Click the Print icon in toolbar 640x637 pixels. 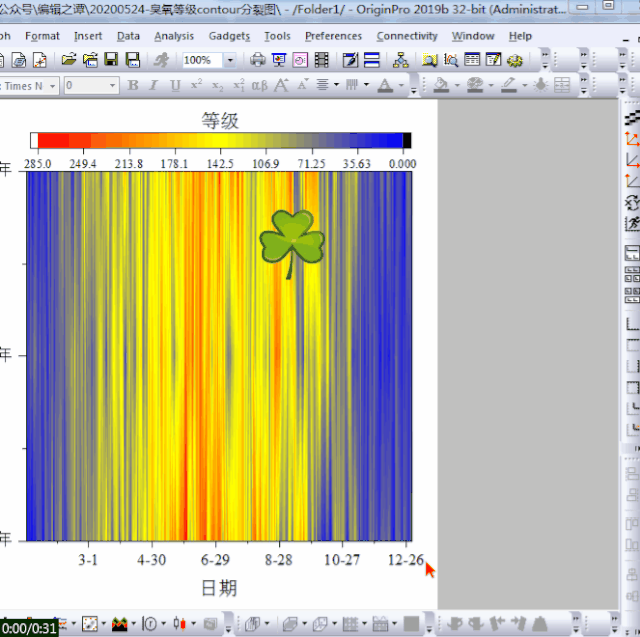258,60
